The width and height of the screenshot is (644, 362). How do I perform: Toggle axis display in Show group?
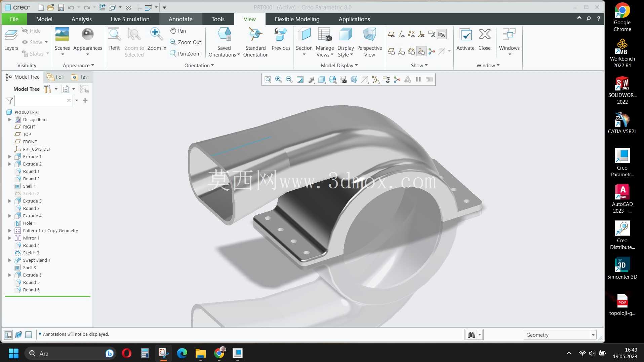click(x=401, y=34)
